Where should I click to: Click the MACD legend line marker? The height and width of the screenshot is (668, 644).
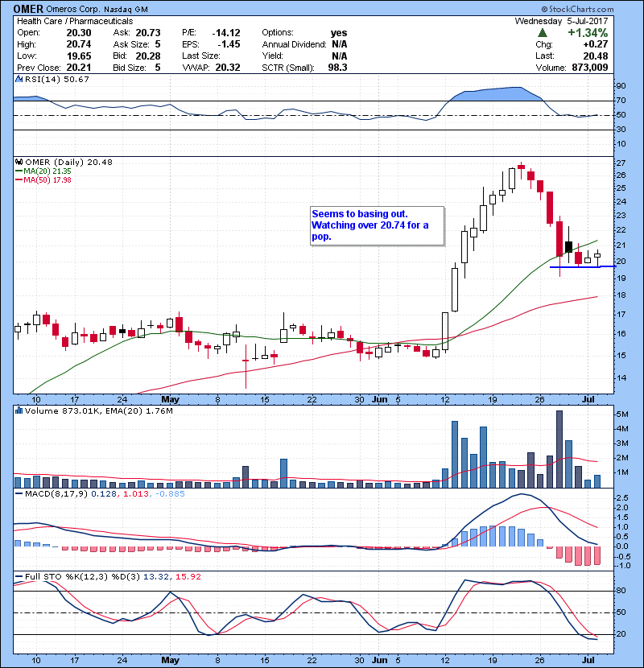pos(19,494)
